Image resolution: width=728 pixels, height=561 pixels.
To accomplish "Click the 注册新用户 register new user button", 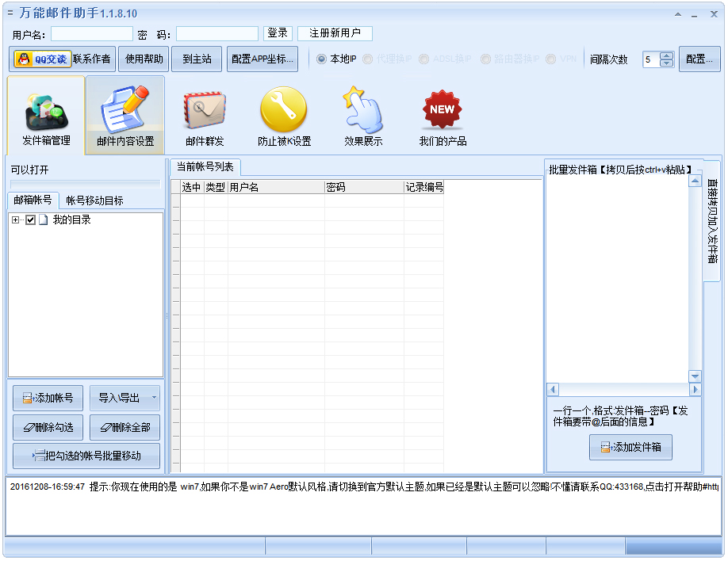I will [334, 33].
